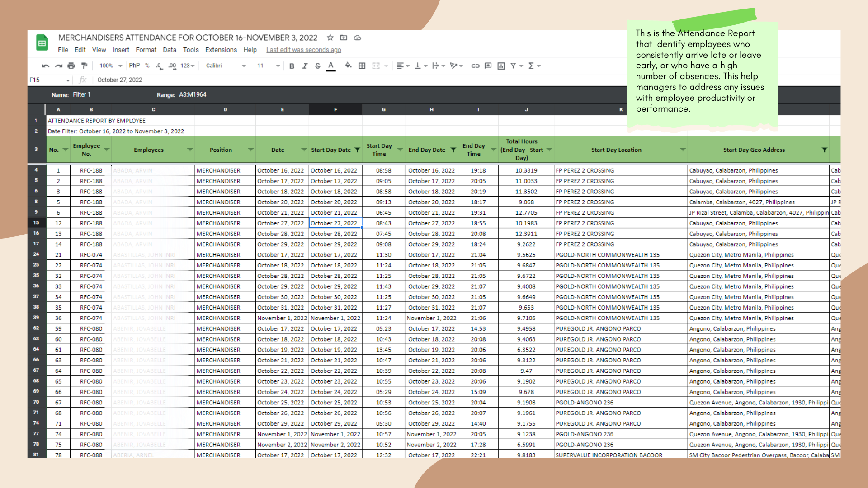This screenshot has height=488, width=868.
Task: Open the Edit menu
Action: pos(80,50)
